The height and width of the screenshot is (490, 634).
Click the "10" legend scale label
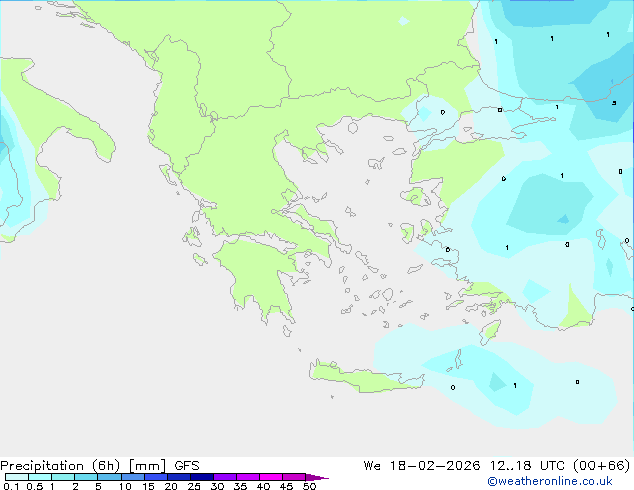coord(125,486)
